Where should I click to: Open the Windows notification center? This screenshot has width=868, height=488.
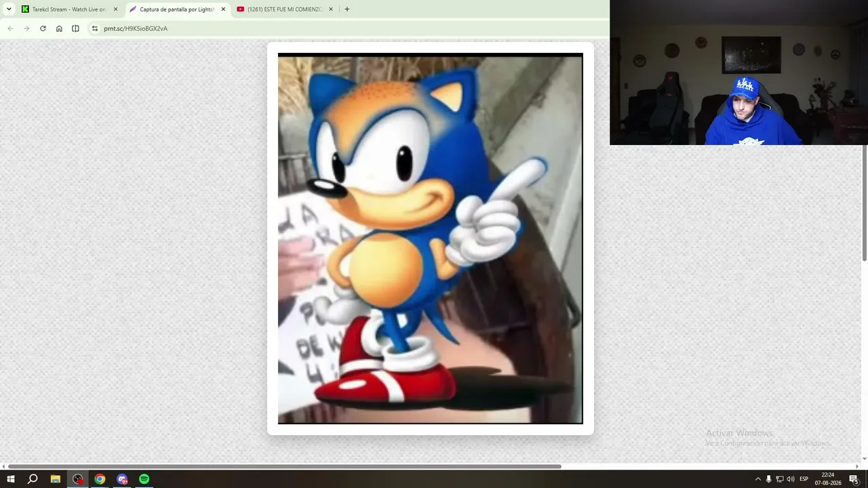coord(854,479)
